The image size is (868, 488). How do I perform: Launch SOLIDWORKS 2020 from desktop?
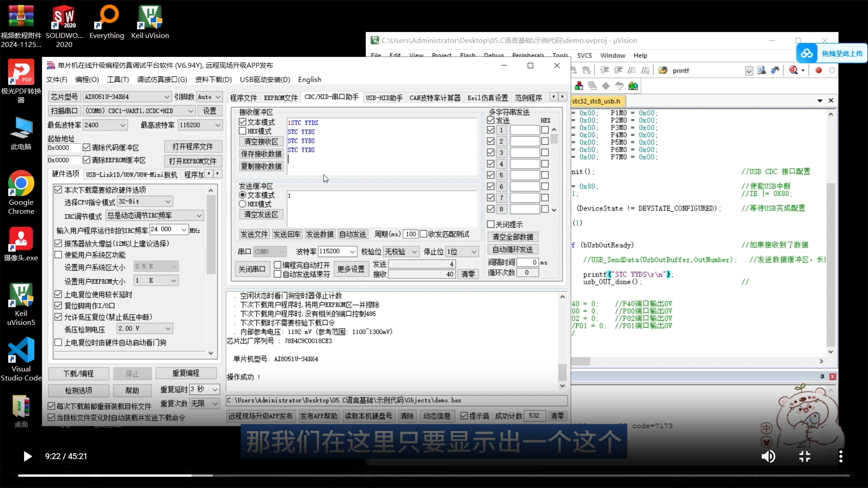(x=64, y=26)
